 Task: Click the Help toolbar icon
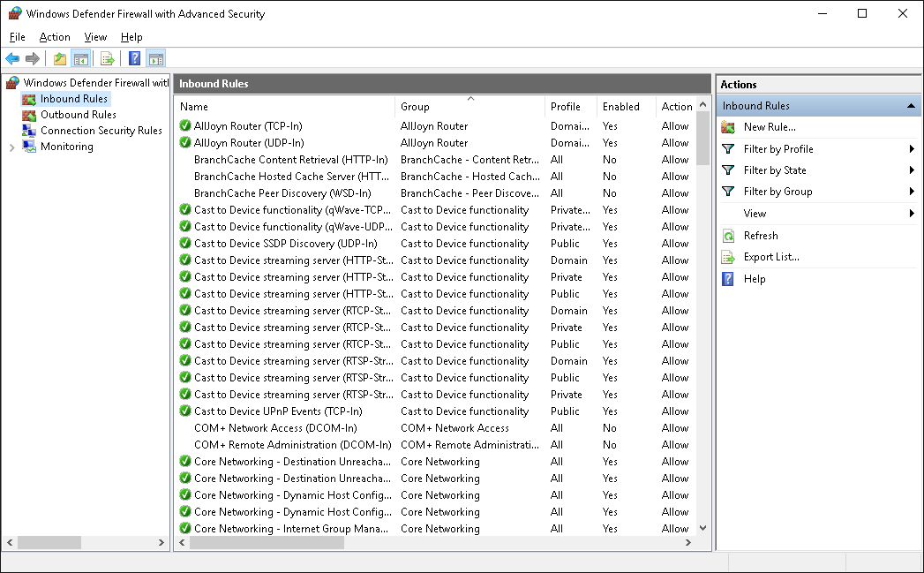(x=133, y=58)
